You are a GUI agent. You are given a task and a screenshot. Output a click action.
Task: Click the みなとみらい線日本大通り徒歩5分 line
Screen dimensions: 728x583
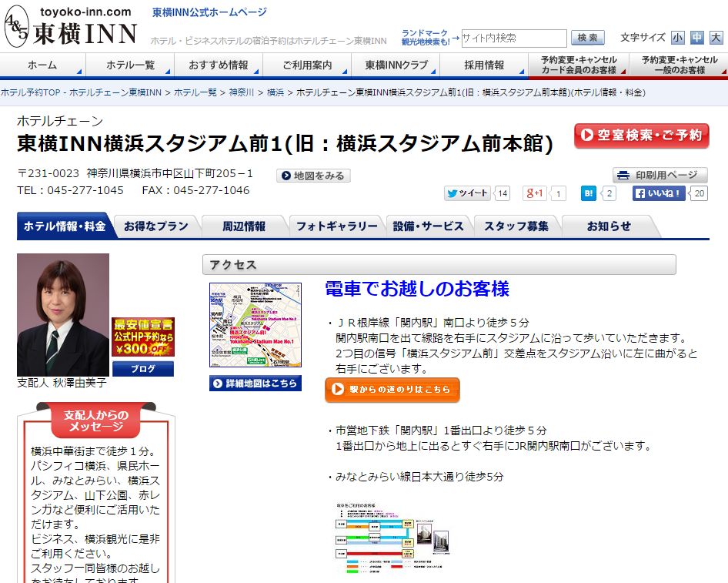(416, 477)
